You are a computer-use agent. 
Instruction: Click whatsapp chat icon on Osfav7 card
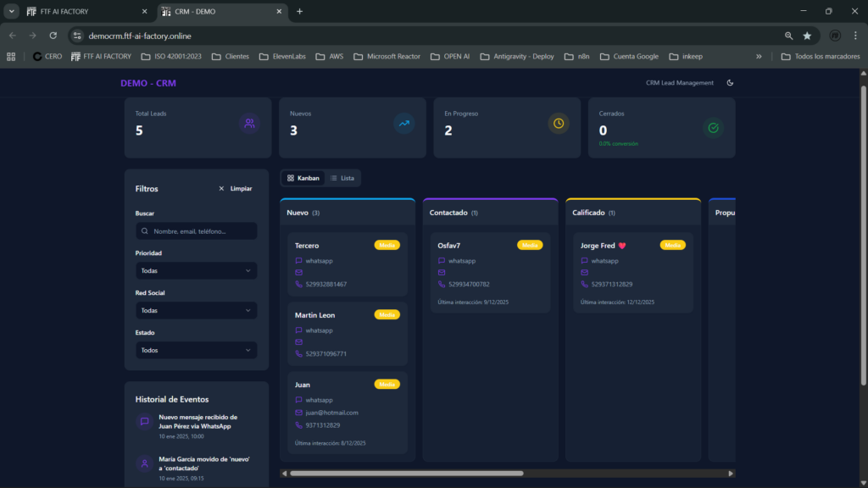point(442,261)
